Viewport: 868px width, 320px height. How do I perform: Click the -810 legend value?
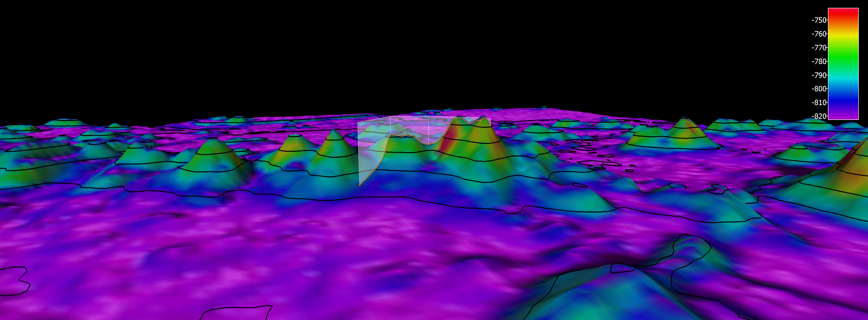[x=819, y=103]
